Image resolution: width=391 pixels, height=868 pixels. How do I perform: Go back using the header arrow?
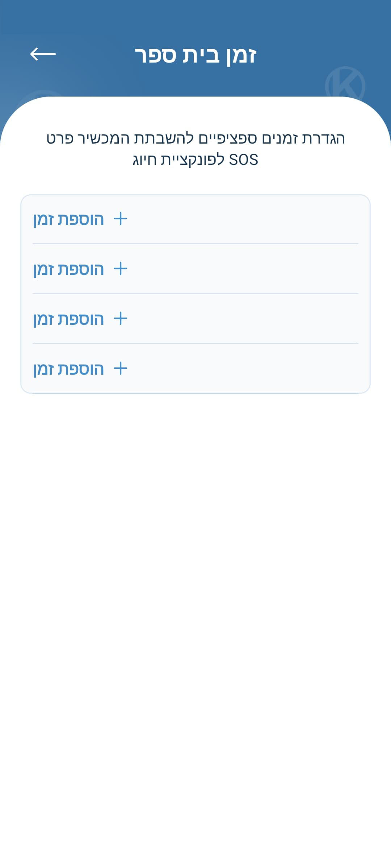click(x=43, y=54)
